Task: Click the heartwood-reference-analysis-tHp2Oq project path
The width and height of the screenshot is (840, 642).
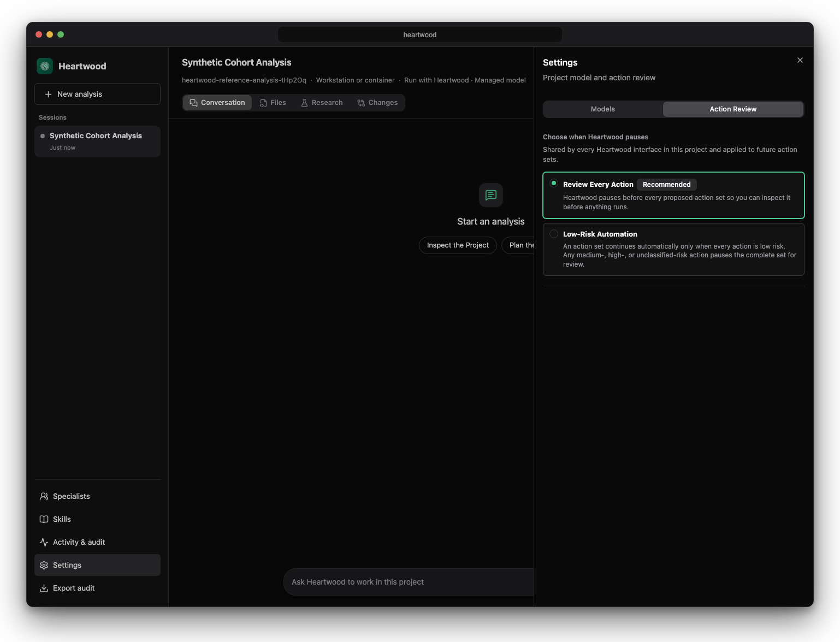Action: click(x=244, y=80)
